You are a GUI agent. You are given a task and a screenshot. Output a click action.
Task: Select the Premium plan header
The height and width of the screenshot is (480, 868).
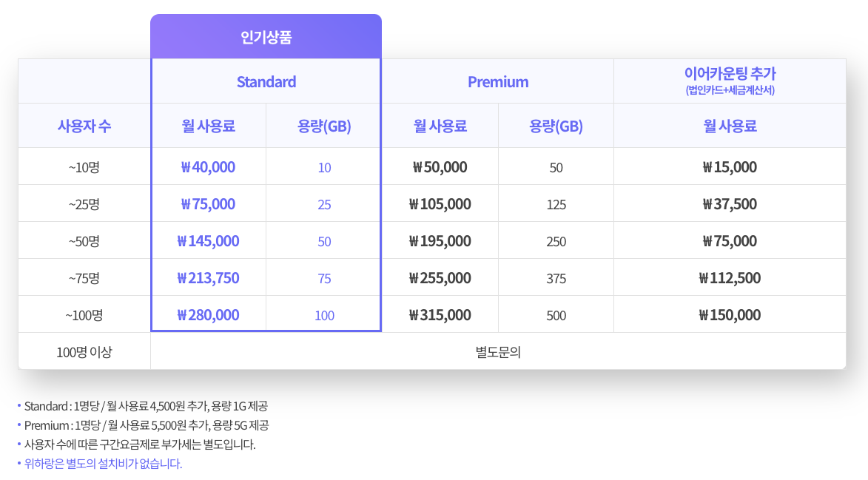pyautogui.click(x=498, y=81)
